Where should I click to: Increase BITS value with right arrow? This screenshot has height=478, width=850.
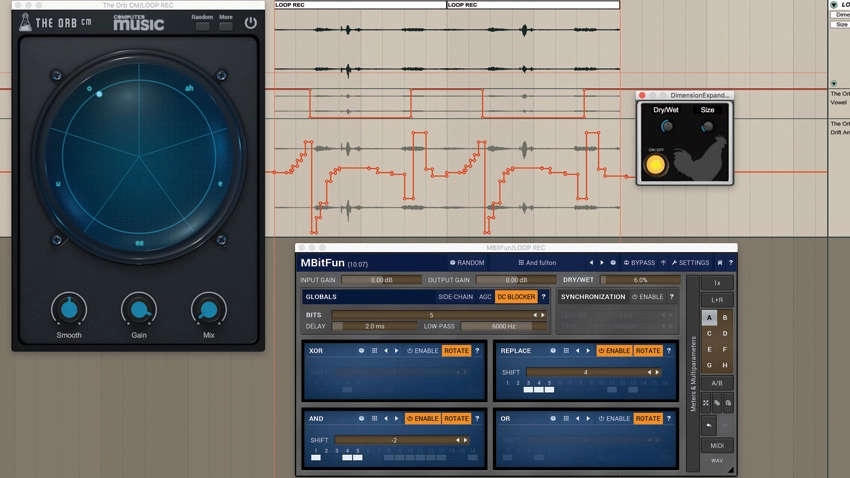pos(543,315)
